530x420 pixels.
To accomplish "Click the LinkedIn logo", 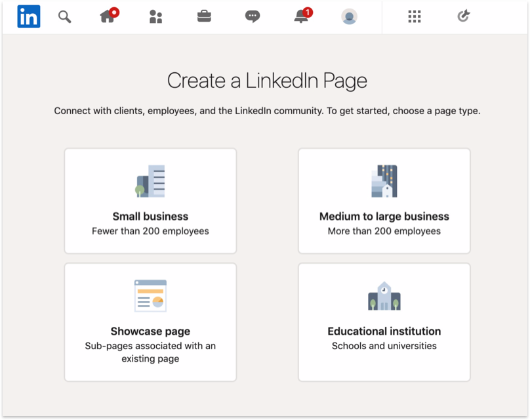I will pos(29,16).
